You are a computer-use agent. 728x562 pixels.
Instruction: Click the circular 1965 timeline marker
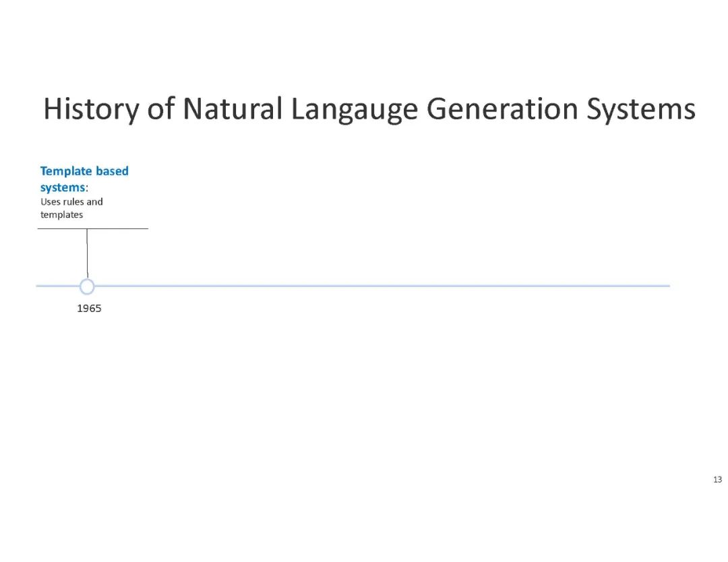click(87, 286)
